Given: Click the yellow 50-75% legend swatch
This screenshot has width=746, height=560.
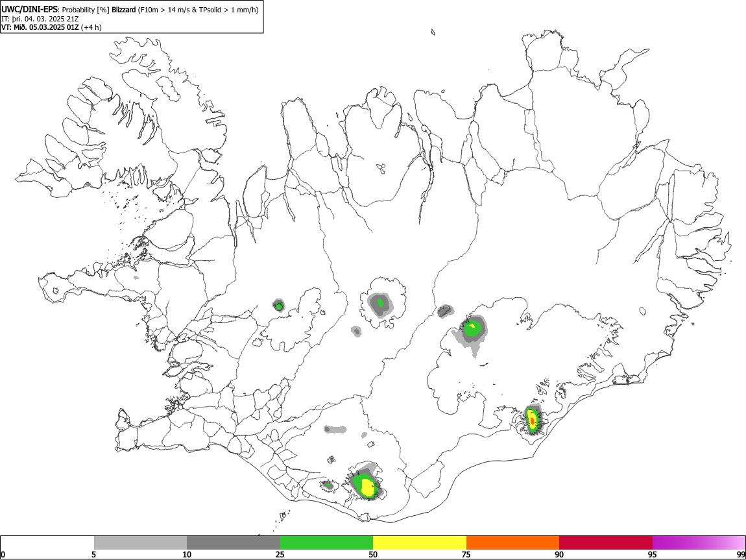Looking at the screenshot, I should [x=420, y=542].
